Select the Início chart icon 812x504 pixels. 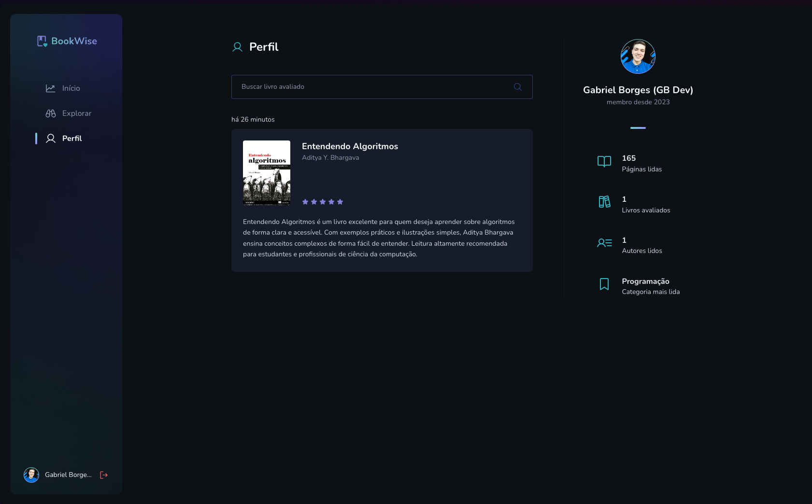click(x=50, y=88)
